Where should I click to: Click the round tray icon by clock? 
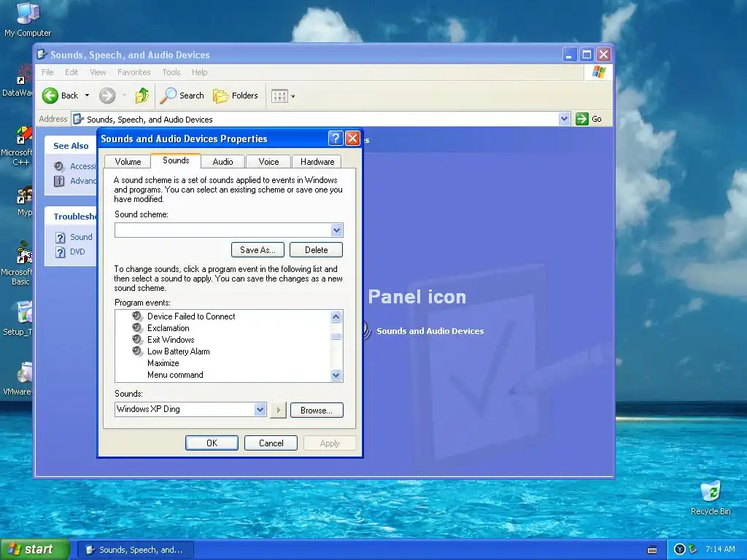click(680, 550)
